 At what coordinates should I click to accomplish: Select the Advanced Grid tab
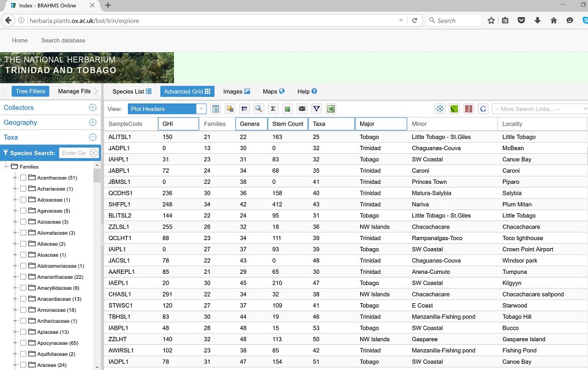[x=187, y=91]
